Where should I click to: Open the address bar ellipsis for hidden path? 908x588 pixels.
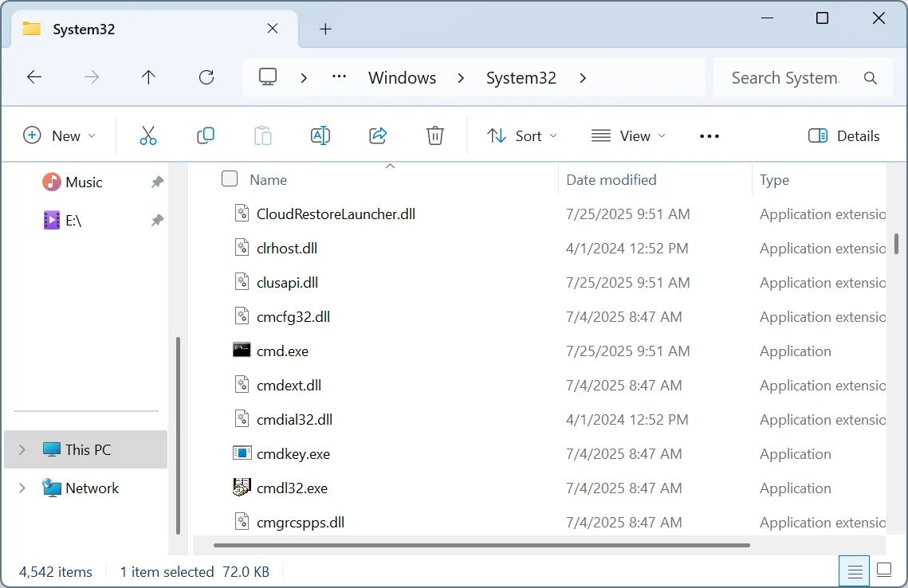click(x=339, y=76)
